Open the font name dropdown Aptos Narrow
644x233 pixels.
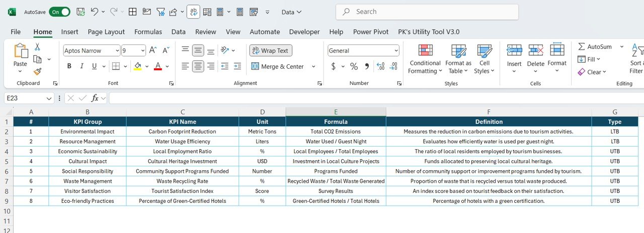tap(117, 50)
